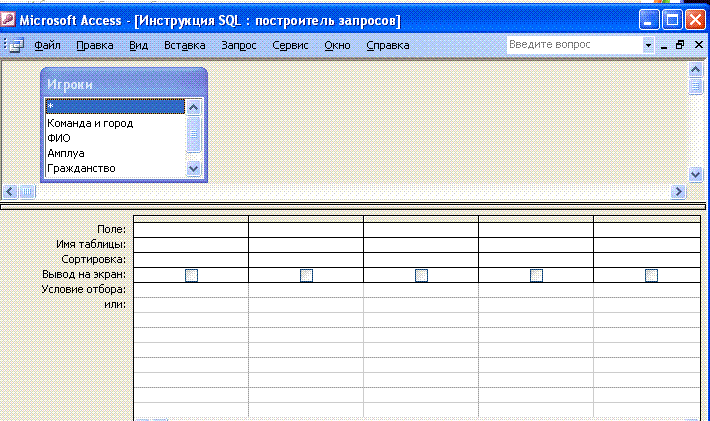Viewport: 710px width, 421px height.
Task: Open the Вид menu
Action: pyautogui.click(x=139, y=45)
